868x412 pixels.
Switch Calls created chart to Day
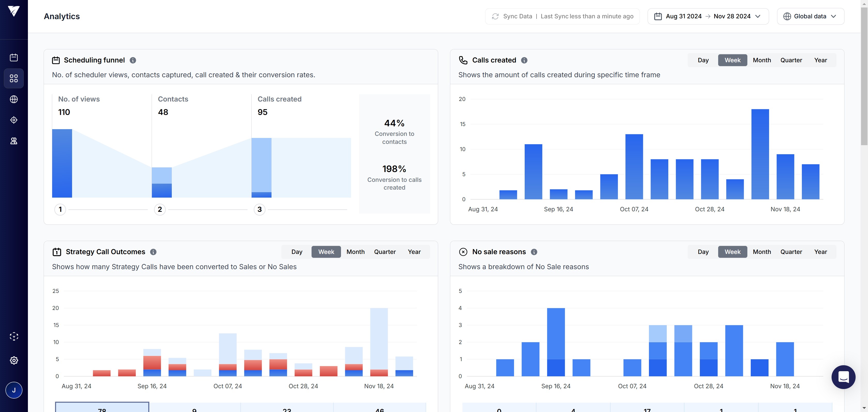click(x=703, y=60)
